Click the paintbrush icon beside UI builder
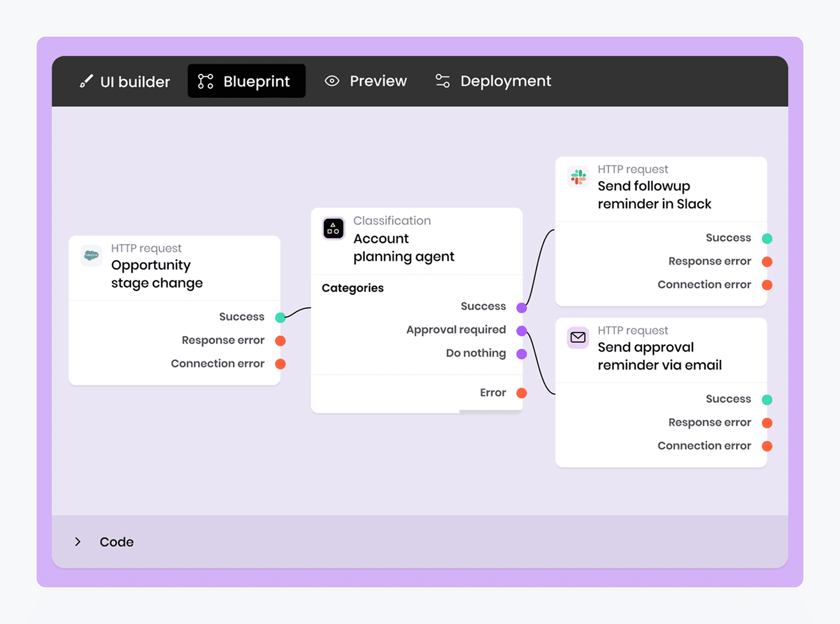The width and height of the screenshot is (840, 624). coord(86,81)
